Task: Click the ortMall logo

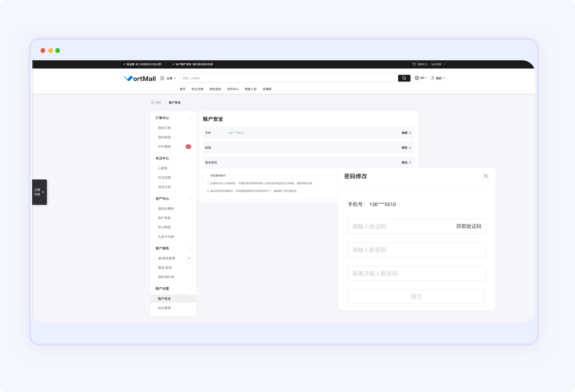Action: (140, 78)
